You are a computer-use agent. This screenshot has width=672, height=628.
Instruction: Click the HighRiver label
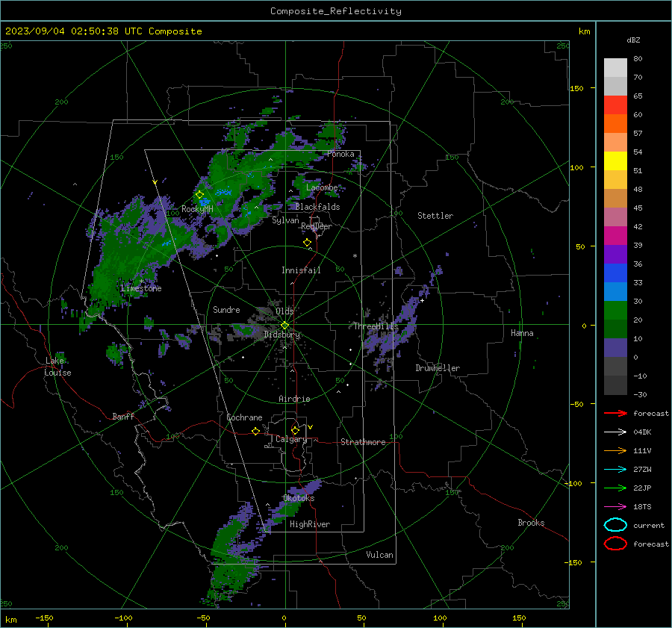point(310,524)
